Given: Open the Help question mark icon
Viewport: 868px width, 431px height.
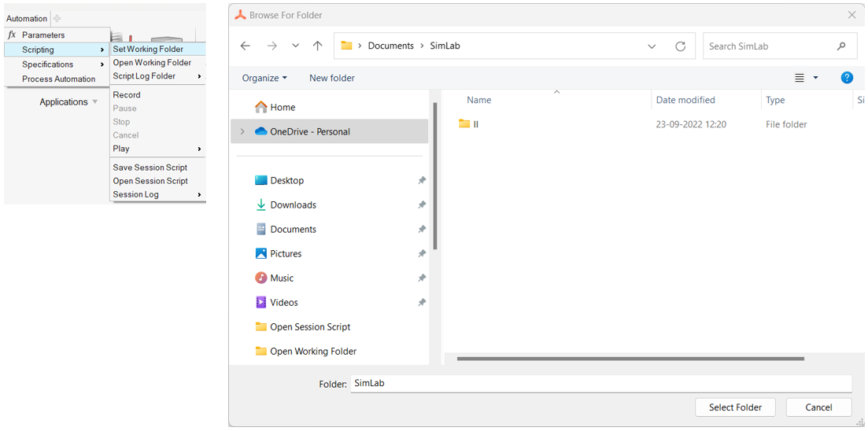Looking at the screenshot, I should (847, 78).
